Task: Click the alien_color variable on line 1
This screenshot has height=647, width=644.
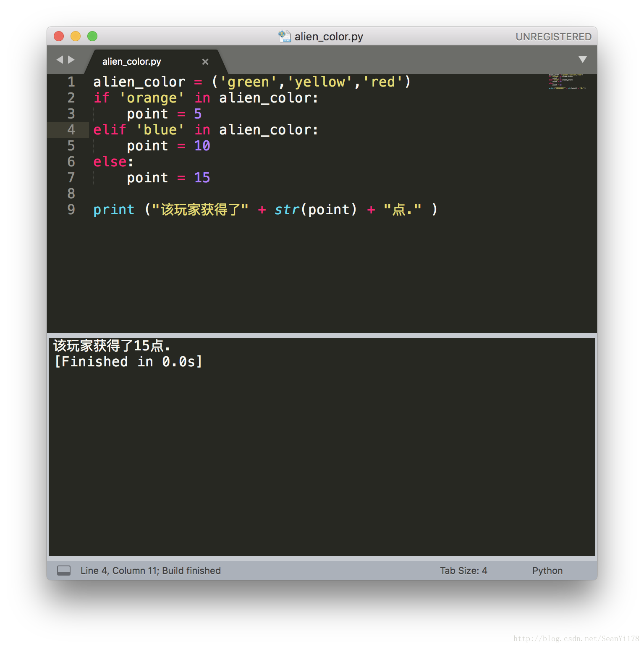Action: 139,82
